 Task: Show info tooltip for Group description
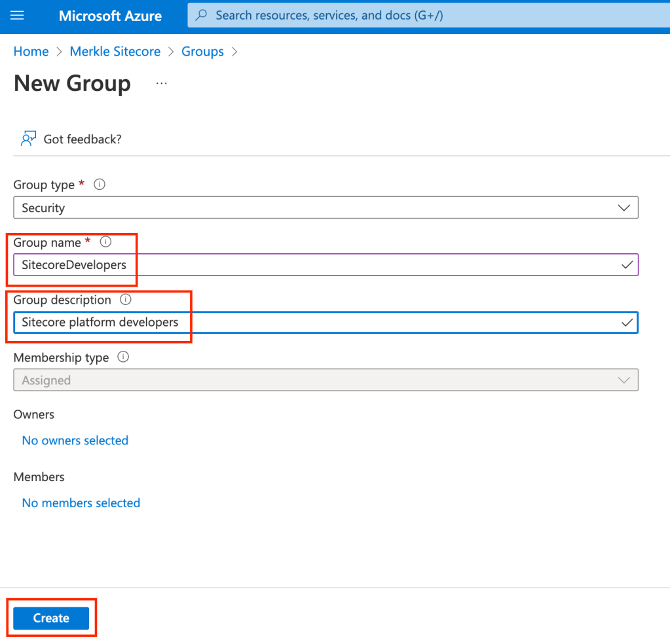[125, 299]
